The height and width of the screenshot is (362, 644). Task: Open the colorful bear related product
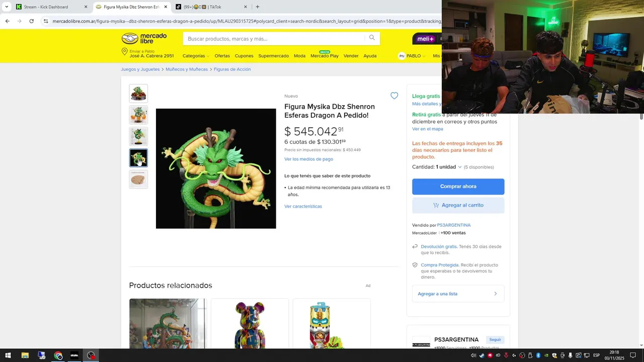[x=250, y=324]
